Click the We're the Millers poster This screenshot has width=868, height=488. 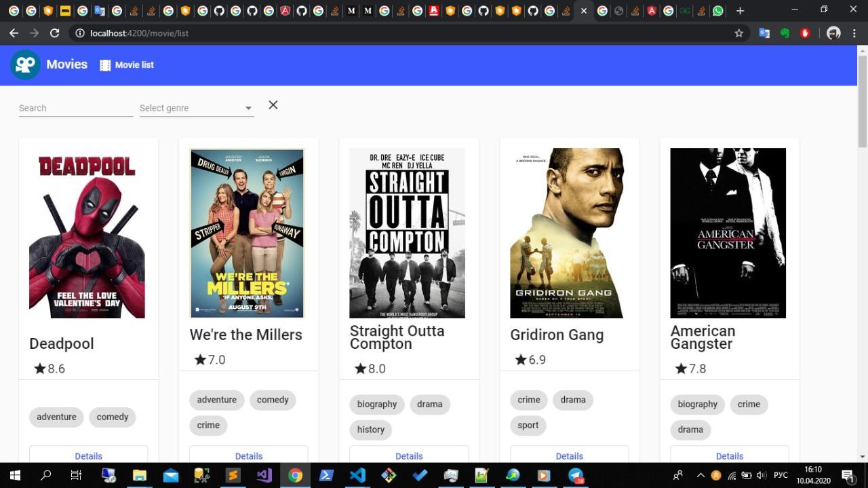point(247,233)
